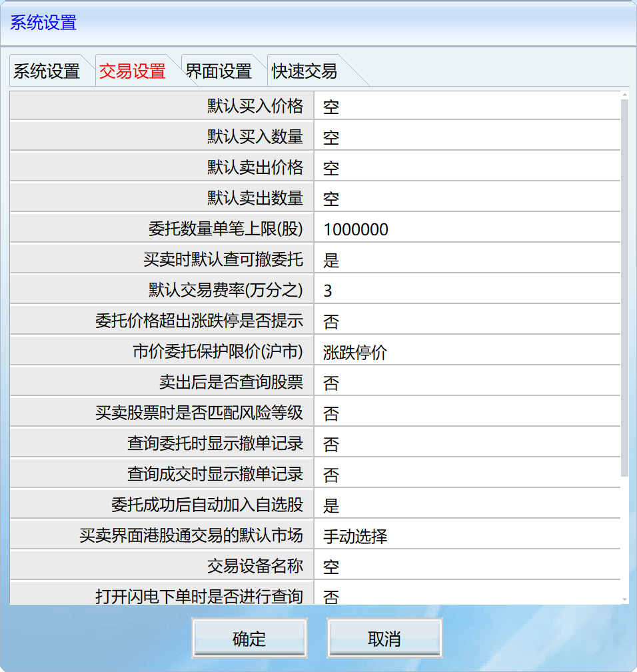Image resolution: width=637 pixels, height=672 pixels.
Task: Switch to the 系统设置 tab
Action: [x=47, y=69]
